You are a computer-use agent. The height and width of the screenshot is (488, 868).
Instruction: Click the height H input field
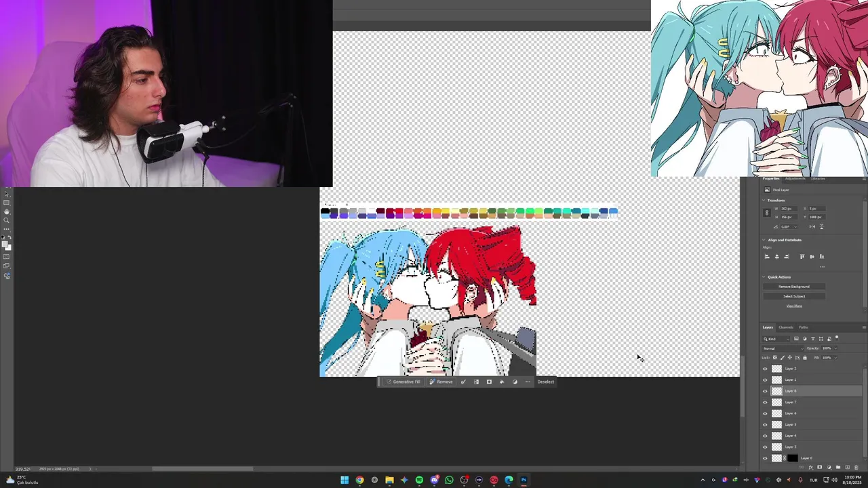(789, 217)
